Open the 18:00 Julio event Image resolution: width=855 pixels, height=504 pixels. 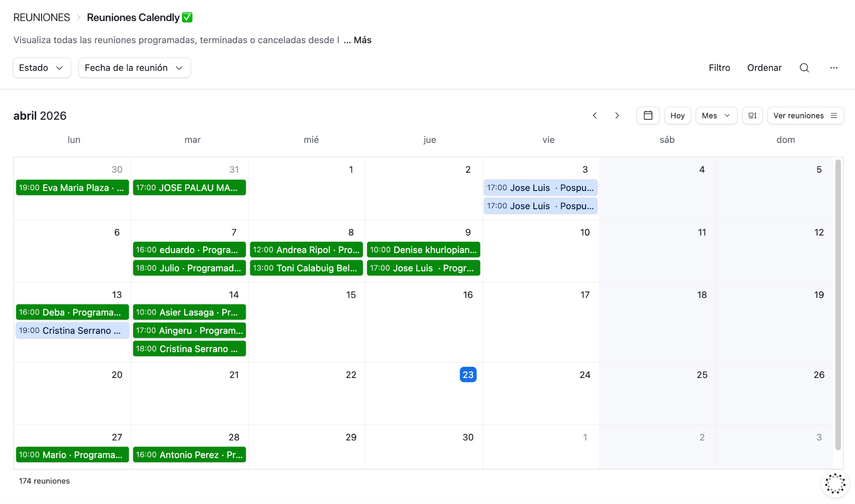pos(189,268)
